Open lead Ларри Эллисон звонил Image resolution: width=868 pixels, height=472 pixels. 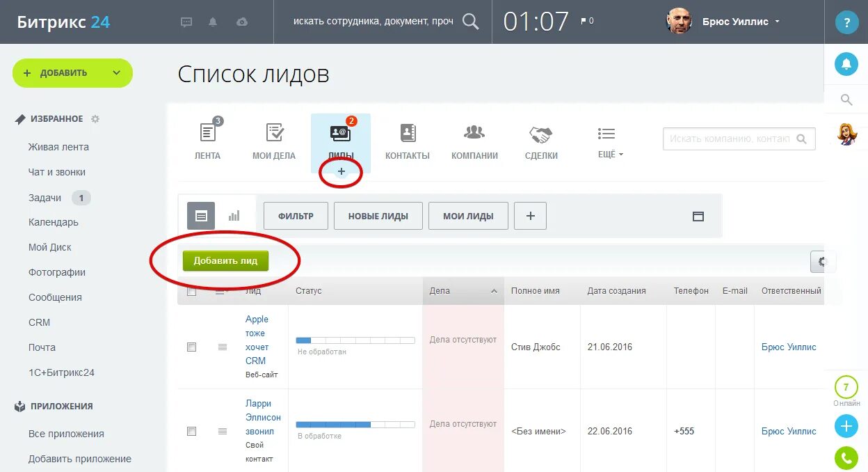click(263, 417)
